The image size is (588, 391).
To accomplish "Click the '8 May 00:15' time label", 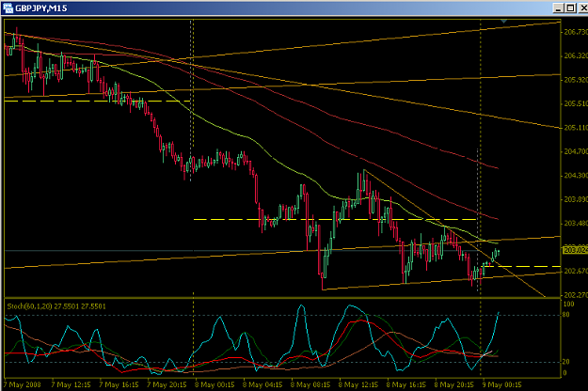I will (215, 384).
